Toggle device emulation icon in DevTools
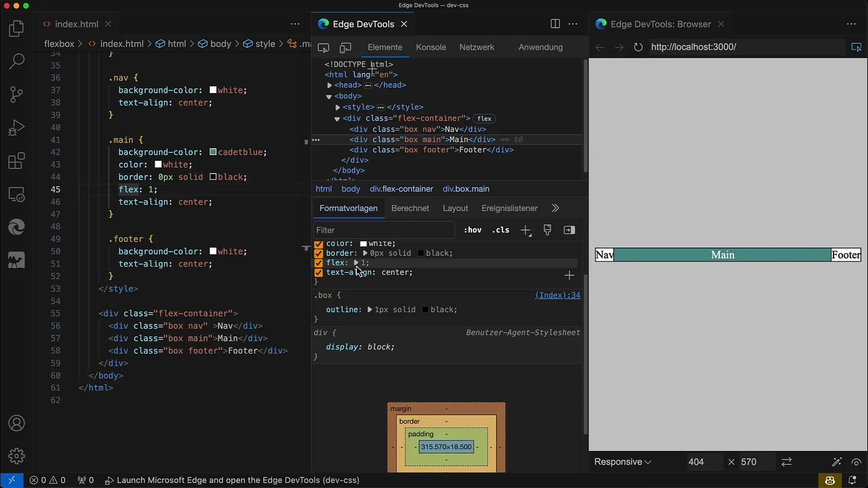The image size is (868, 488). [345, 47]
